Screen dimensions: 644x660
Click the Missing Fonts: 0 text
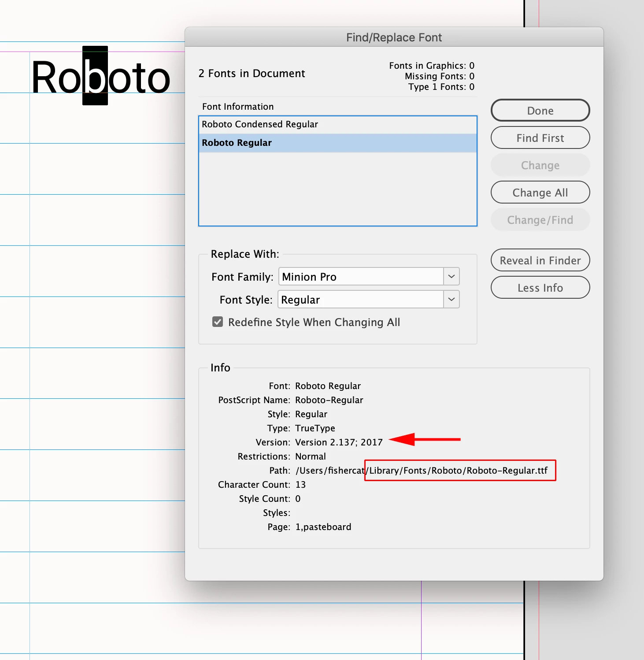click(x=440, y=76)
